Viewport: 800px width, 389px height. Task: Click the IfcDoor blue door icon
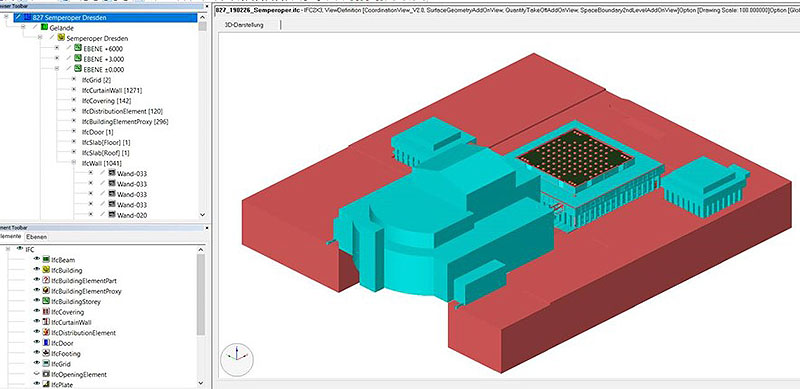(46, 343)
